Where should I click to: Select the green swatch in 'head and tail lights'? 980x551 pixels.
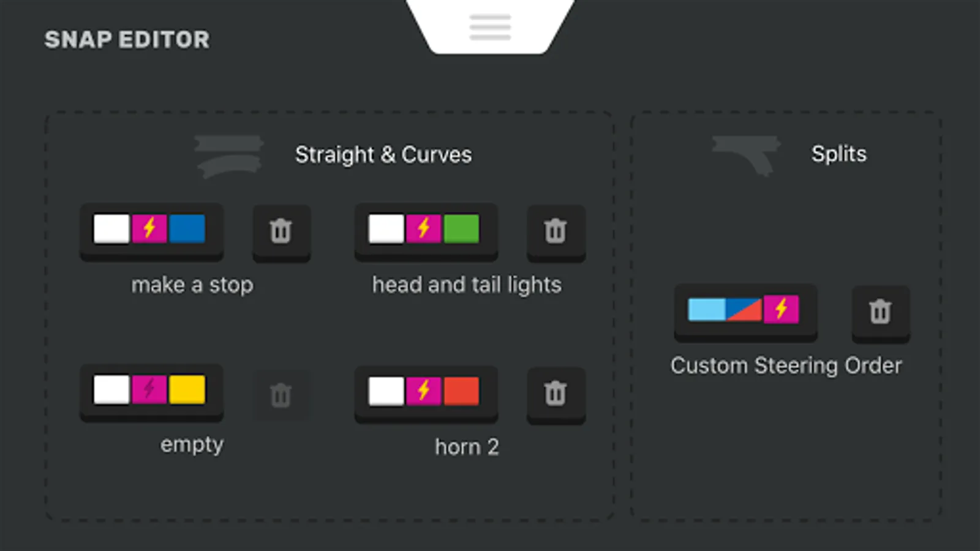click(x=461, y=229)
